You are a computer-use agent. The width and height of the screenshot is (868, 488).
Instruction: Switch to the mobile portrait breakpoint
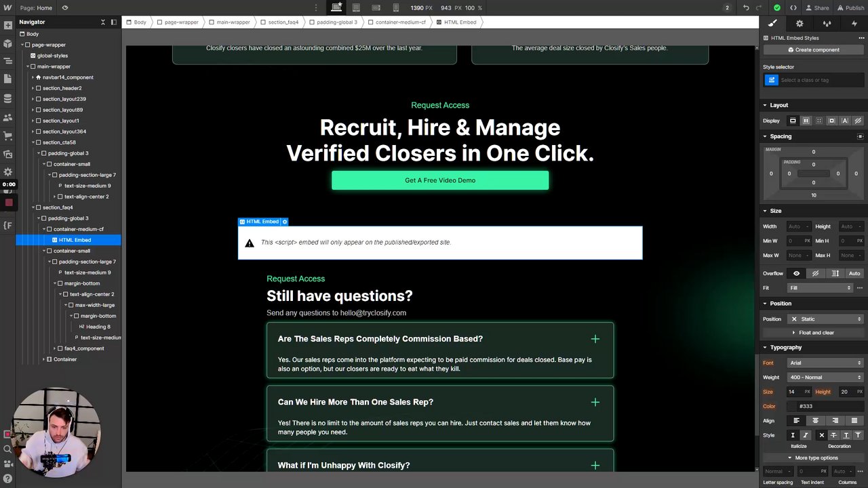pyautogui.click(x=396, y=7)
